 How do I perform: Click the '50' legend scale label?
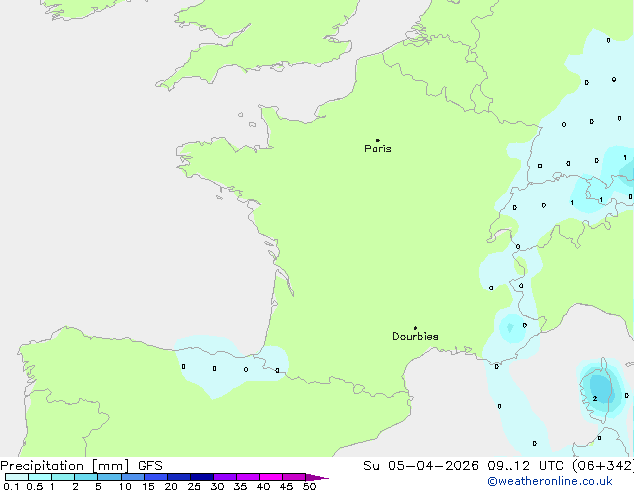[x=309, y=486]
